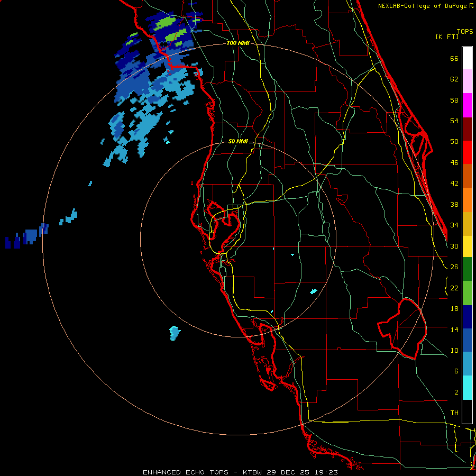Click the small cyan echo southeast of radar center

coord(314,291)
